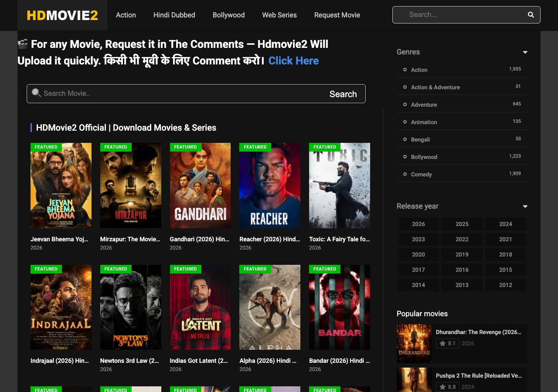Open the Mirzapur: The Movie... title link
Screen dimensions: 558x392
130,239
